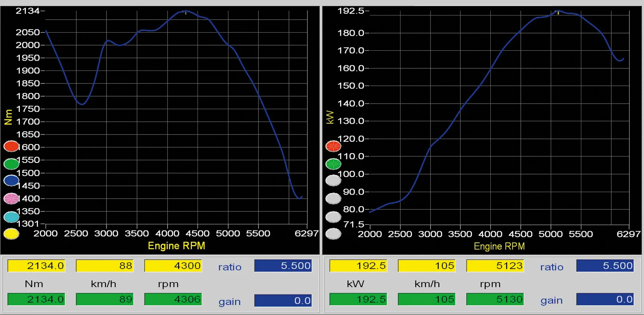Click the ratio field on the power panel

coord(605,266)
